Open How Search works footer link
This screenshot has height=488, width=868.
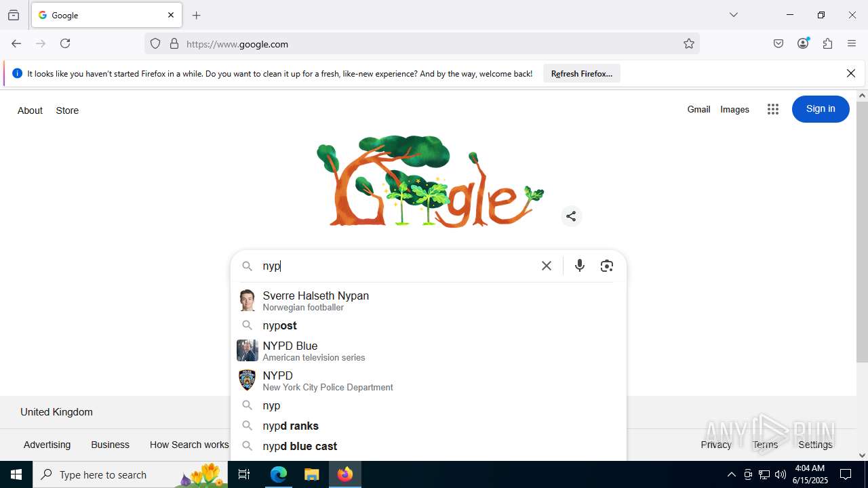(x=189, y=445)
